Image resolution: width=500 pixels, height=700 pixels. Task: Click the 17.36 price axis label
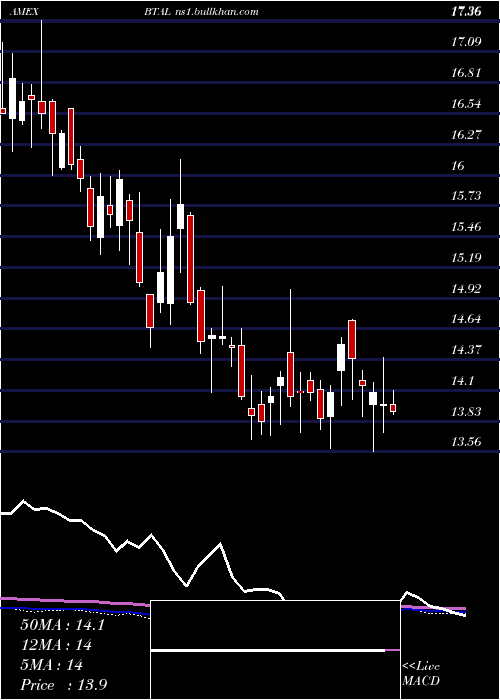click(x=466, y=12)
